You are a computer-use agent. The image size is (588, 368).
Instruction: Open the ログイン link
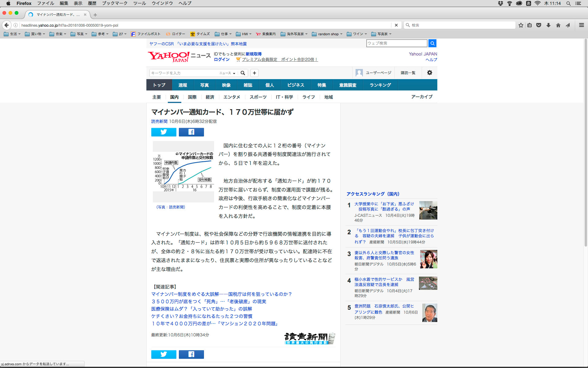pyautogui.click(x=221, y=59)
